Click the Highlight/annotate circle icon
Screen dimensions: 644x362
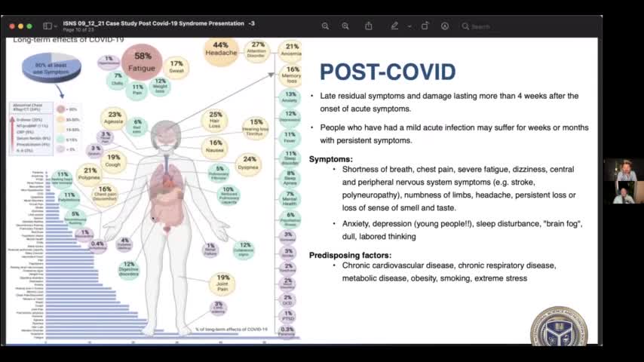point(445,26)
